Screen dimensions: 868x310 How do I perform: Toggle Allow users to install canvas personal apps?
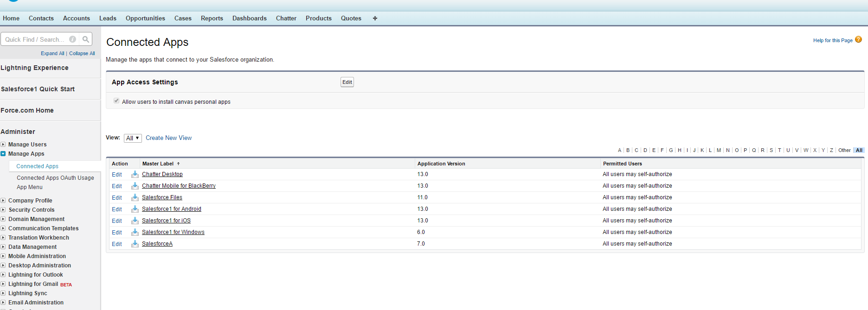[116, 101]
